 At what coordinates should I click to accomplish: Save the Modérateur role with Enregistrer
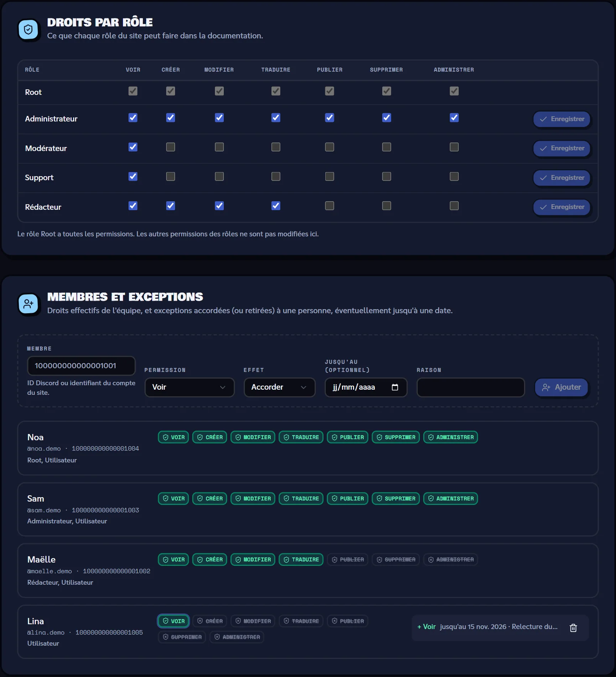point(562,148)
